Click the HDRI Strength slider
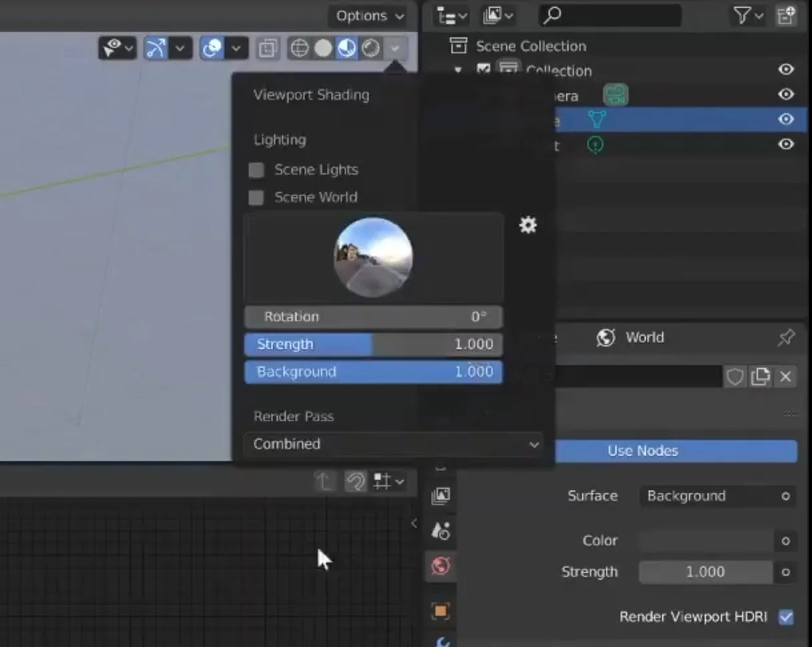 (373, 344)
